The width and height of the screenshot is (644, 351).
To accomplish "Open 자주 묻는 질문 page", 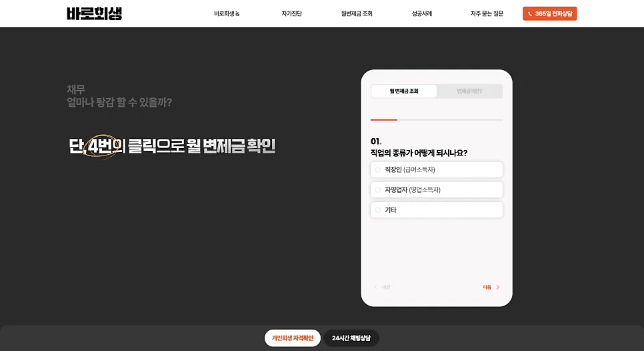I will pos(487,13).
